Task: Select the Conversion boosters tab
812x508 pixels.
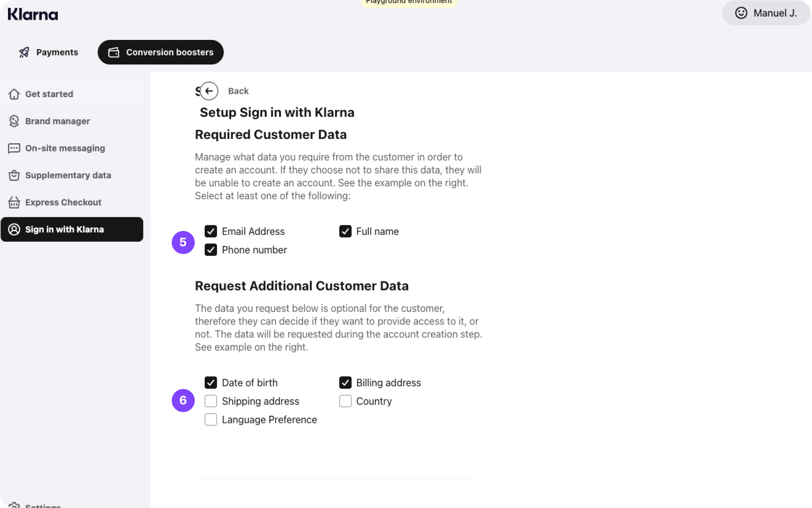Action: click(161, 52)
